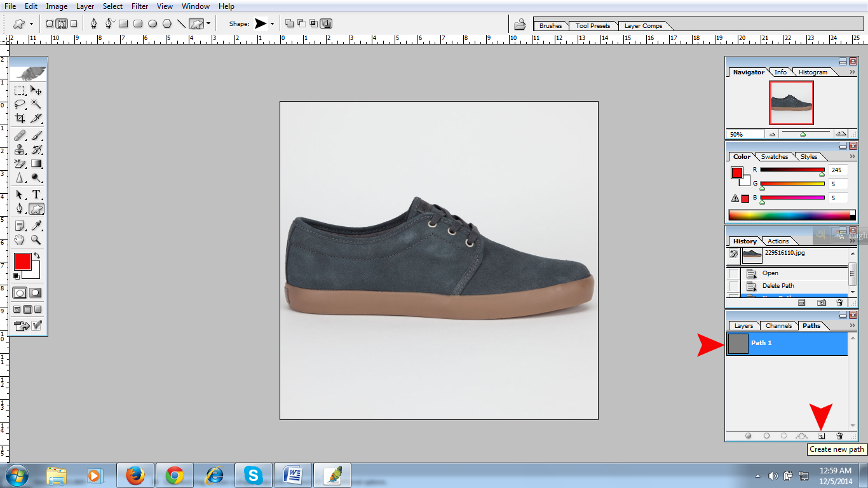Select the Hand tool
The width and height of the screenshot is (868, 488).
click(x=20, y=240)
